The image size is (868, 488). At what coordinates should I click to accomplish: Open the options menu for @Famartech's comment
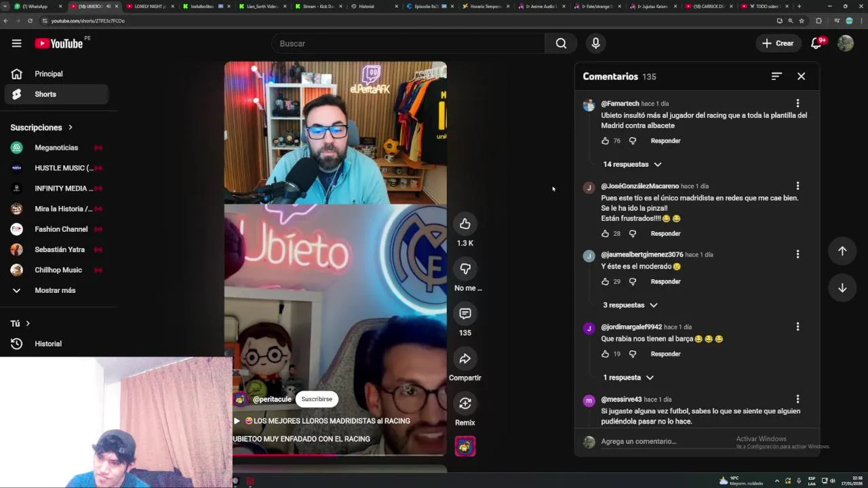(797, 104)
